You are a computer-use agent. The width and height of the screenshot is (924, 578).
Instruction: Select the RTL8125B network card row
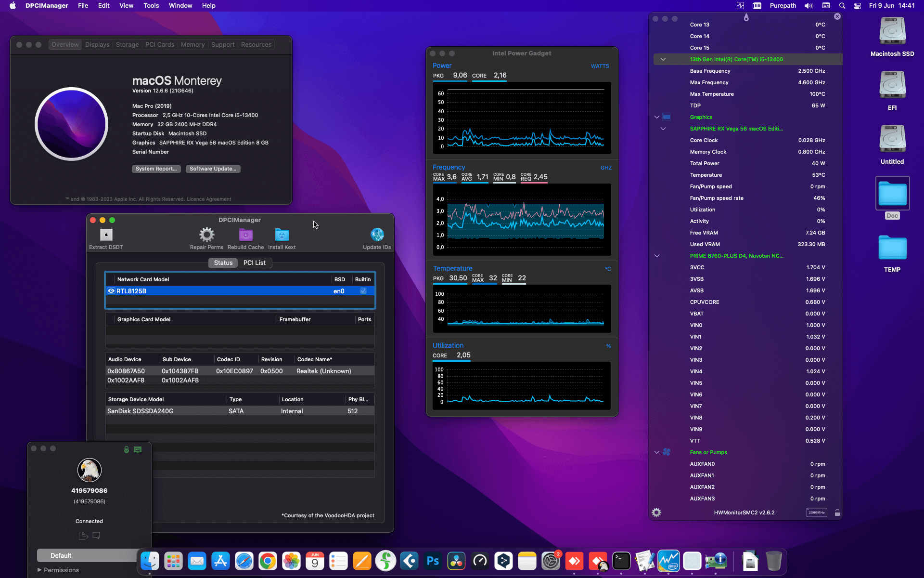[x=240, y=291]
